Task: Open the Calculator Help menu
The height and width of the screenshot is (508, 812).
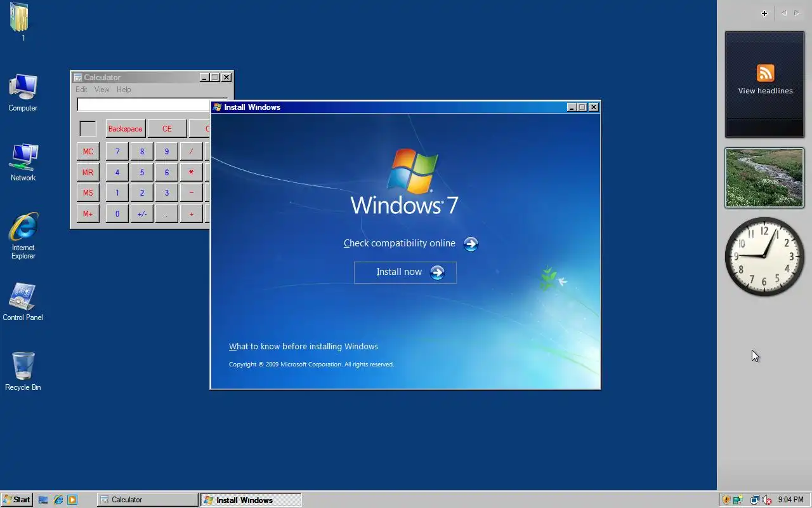Action: (124, 90)
